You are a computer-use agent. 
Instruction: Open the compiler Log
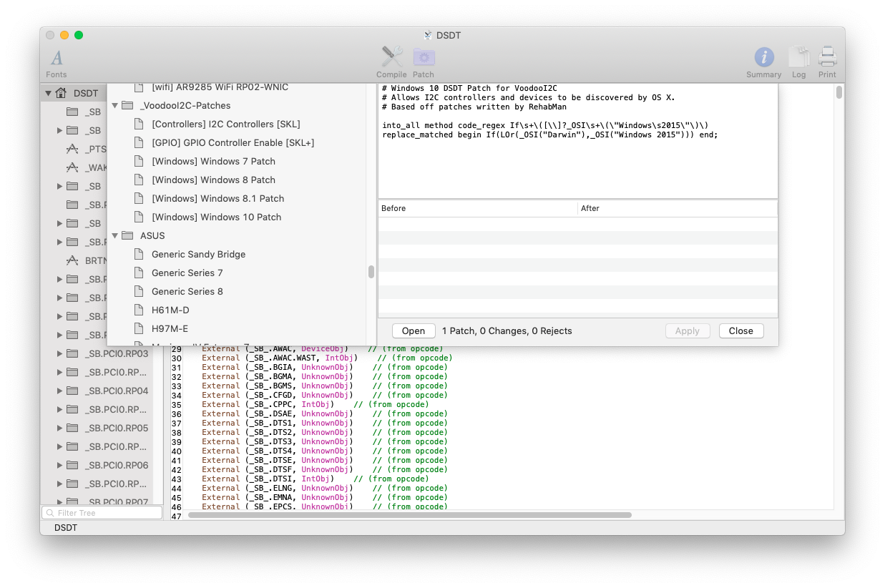(799, 63)
